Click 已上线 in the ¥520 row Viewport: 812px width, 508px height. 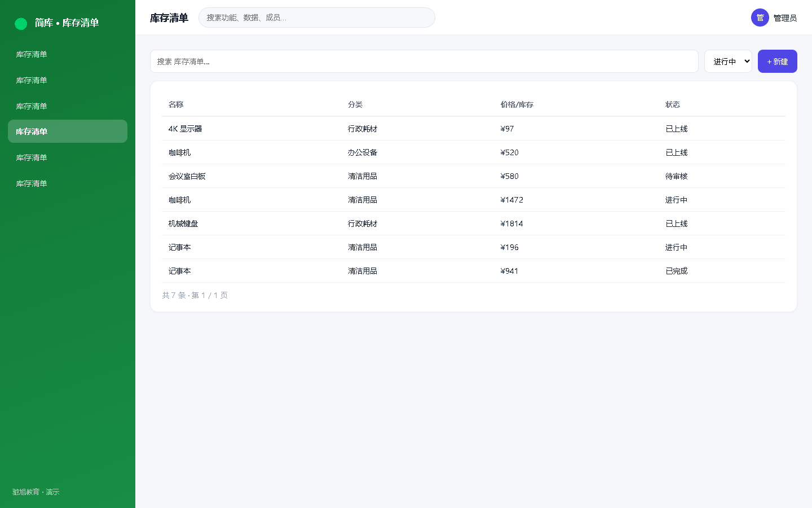(x=676, y=152)
